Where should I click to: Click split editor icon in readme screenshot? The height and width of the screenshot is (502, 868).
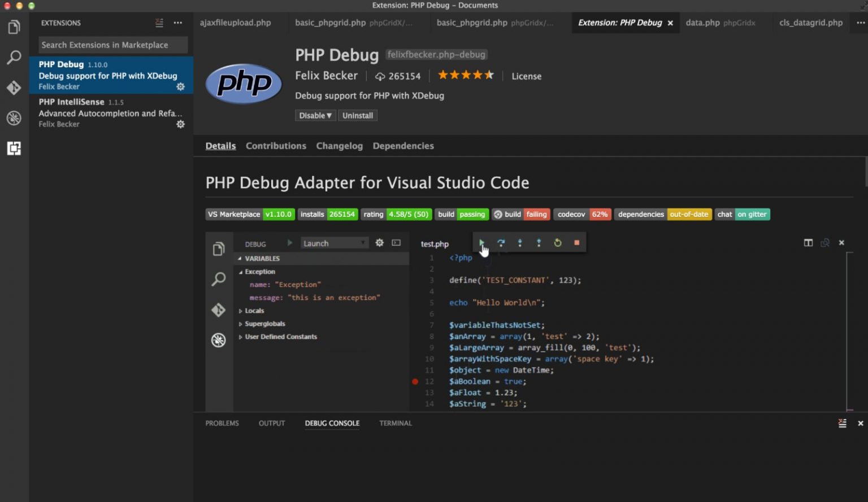tap(808, 243)
